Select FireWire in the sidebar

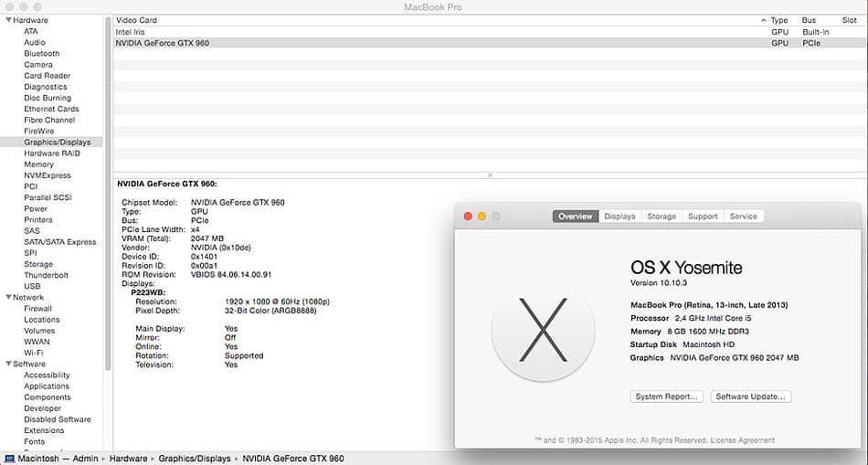(x=38, y=131)
